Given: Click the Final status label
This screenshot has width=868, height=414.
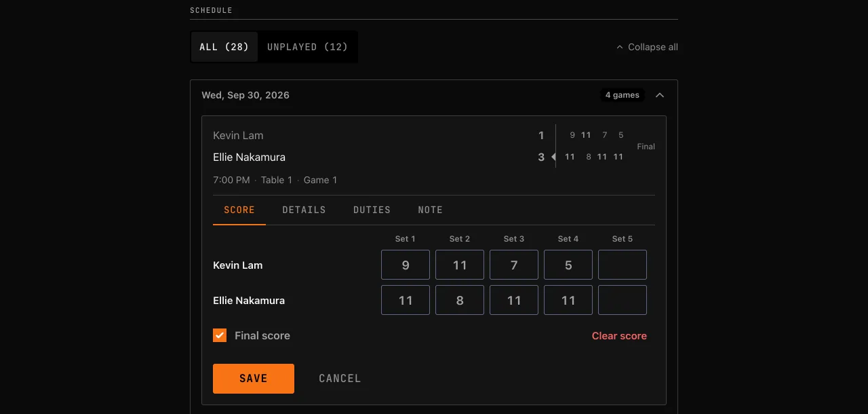Looking at the screenshot, I should [x=646, y=147].
